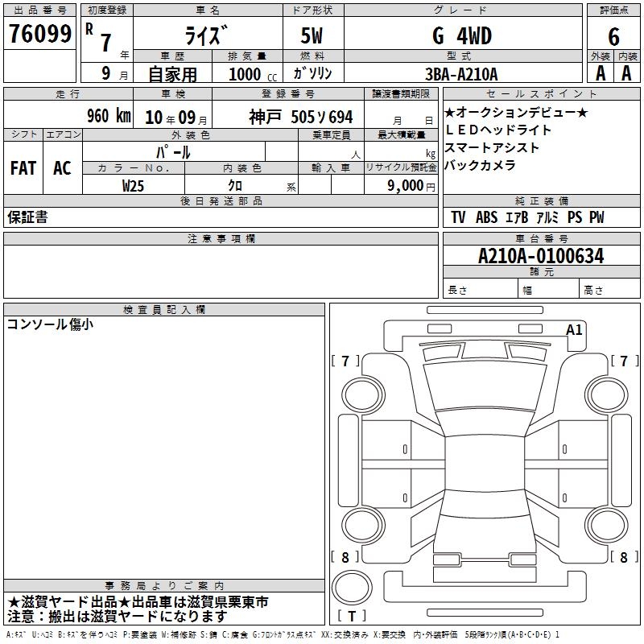644x644 pixels.
Task: Select the registration number 神戸 505 ソ 694
Action: 300,117
